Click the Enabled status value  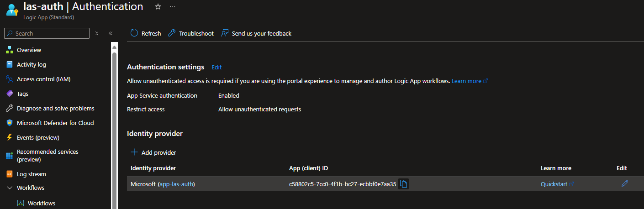(x=229, y=95)
